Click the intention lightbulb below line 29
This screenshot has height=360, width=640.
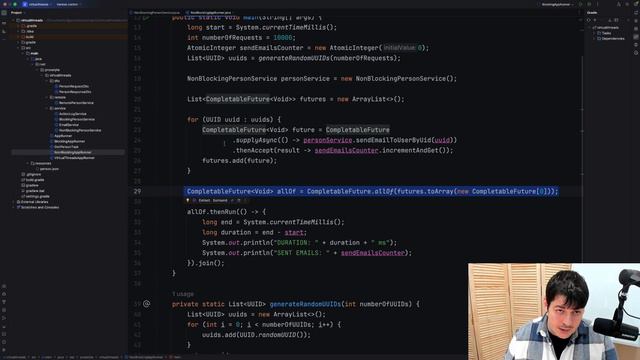click(x=188, y=200)
